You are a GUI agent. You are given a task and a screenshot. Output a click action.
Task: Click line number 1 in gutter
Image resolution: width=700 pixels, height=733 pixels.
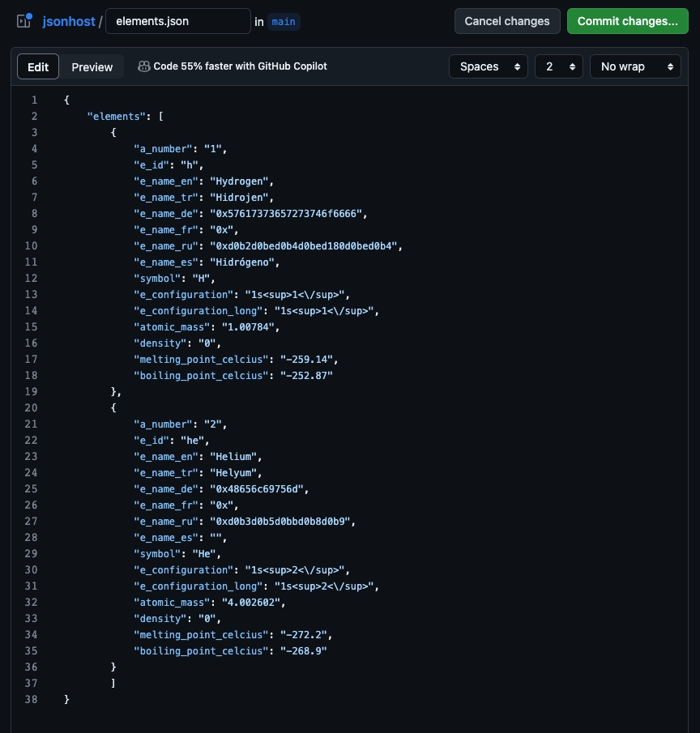34,100
